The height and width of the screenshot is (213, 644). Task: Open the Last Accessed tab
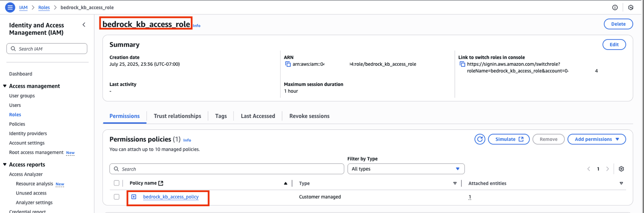coord(257,116)
